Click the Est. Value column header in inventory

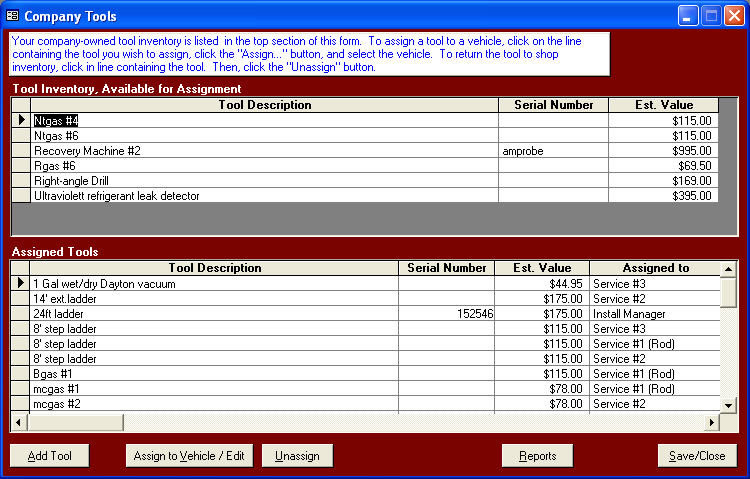point(663,105)
